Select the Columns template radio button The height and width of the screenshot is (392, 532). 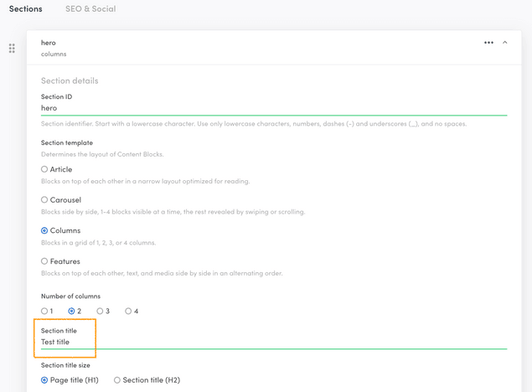tap(45, 230)
